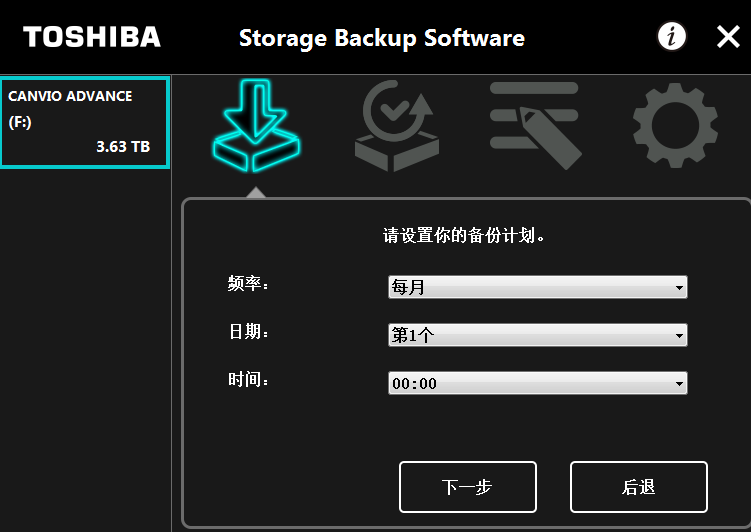Screen dimensions: 751x532
Task: Open the edit list pencil icon
Action: click(x=535, y=124)
